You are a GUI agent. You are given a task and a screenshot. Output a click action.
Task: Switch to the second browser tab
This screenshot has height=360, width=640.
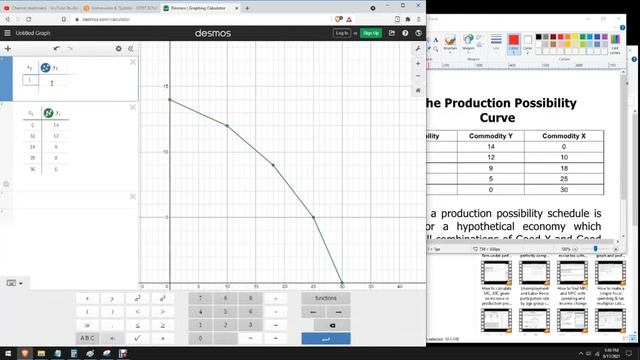point(121,8)
